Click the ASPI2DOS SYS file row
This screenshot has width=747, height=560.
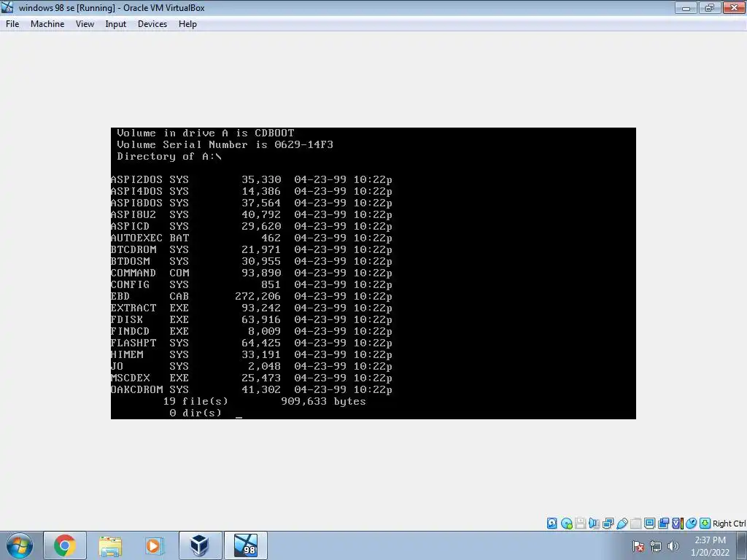tap(252, 179)
